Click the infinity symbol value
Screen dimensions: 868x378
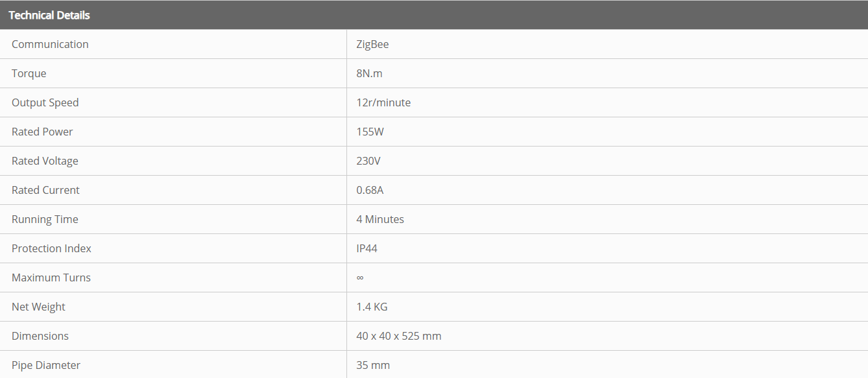point(360,278)
